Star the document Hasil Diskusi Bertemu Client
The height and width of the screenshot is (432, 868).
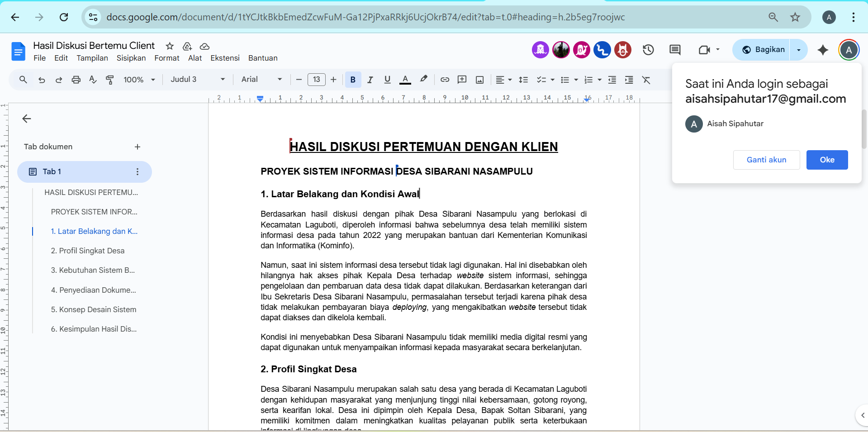coord(170,46)
